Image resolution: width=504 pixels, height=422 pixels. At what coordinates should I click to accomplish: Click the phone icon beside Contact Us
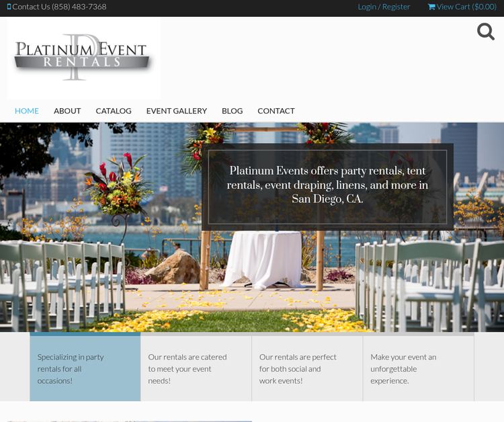[9, 7]
